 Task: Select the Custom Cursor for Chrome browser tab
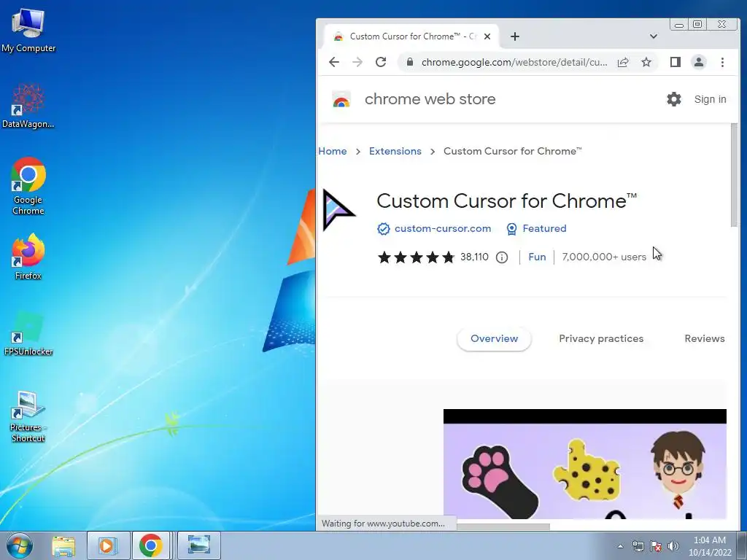[412, 36]
